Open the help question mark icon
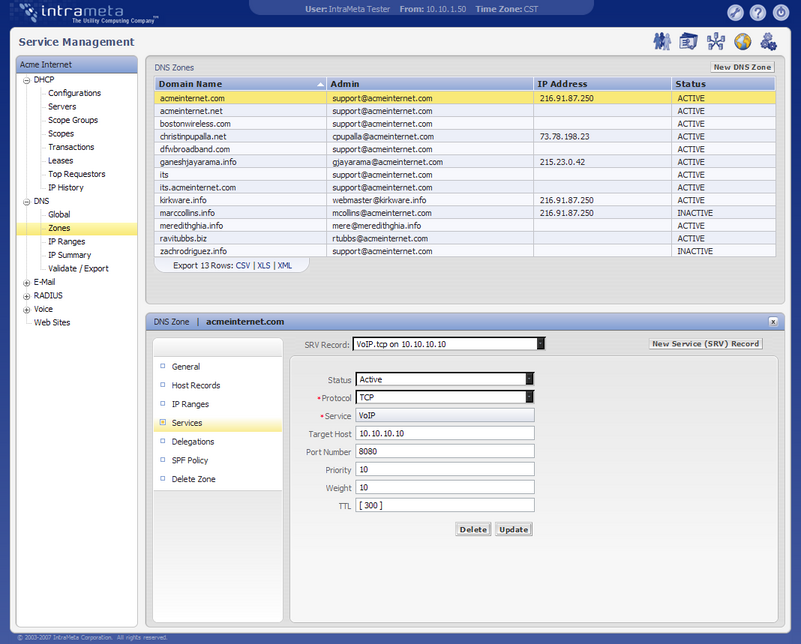This screenshot has height=644, width=801. 758,12
